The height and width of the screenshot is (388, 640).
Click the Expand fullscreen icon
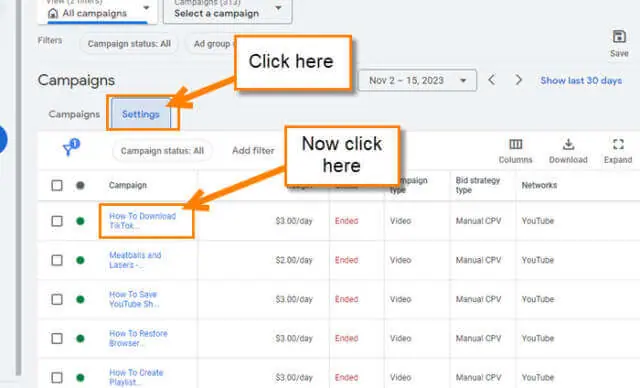point(618,144)
